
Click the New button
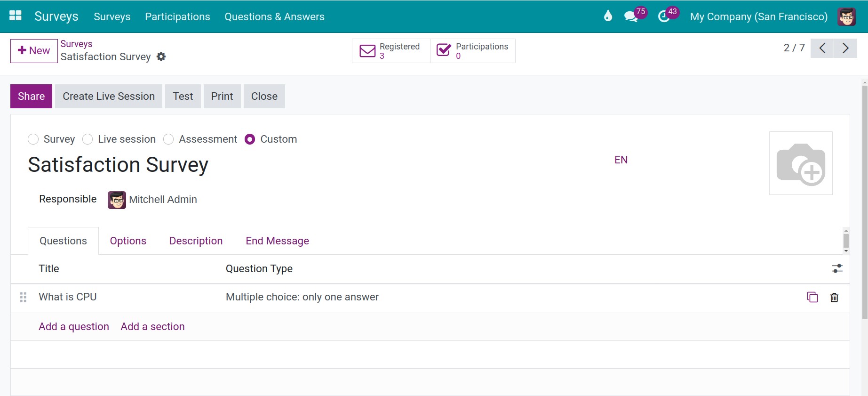point(34,51)
